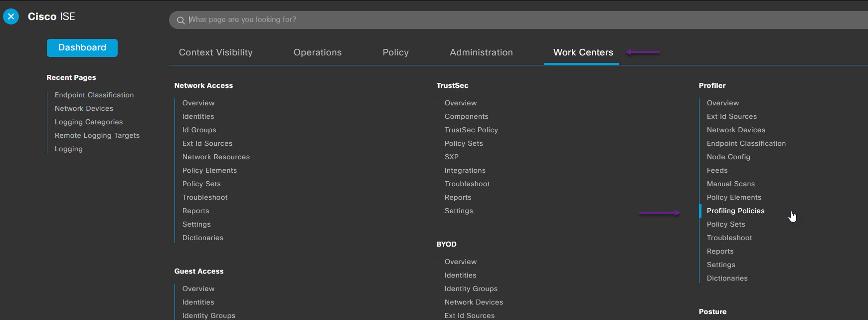The height and width of the screenshot is (320, 868).
Task: Go to Logging Categories in Recent Pages
Action: pyautogui.click(x=89, y=122)
